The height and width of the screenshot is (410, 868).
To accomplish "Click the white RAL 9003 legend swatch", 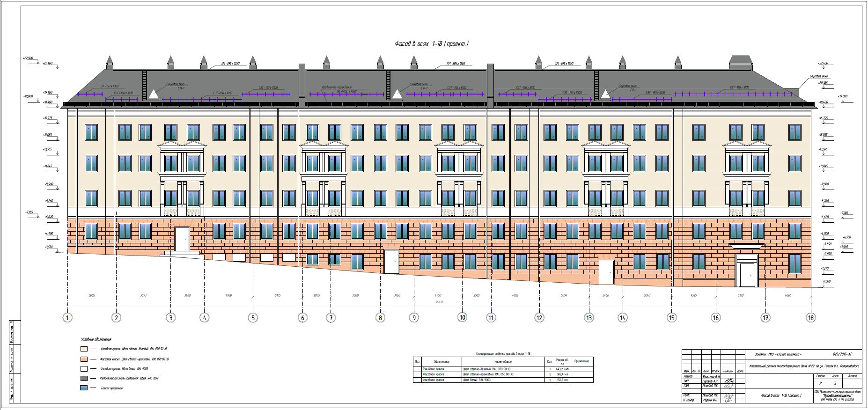I will [84, 369].
